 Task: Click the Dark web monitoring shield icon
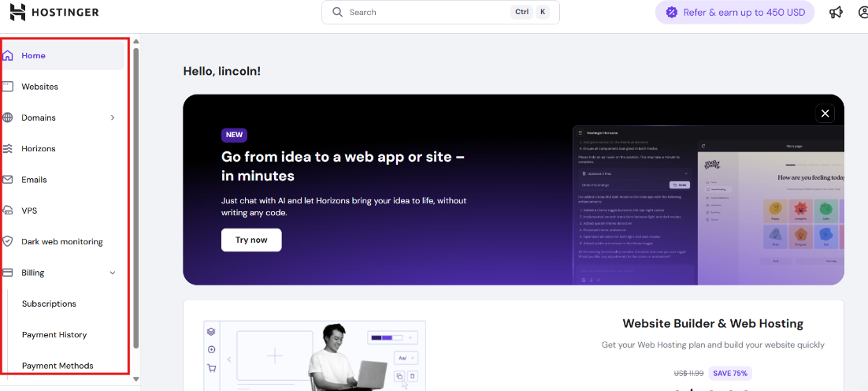(x=8, y=241)
